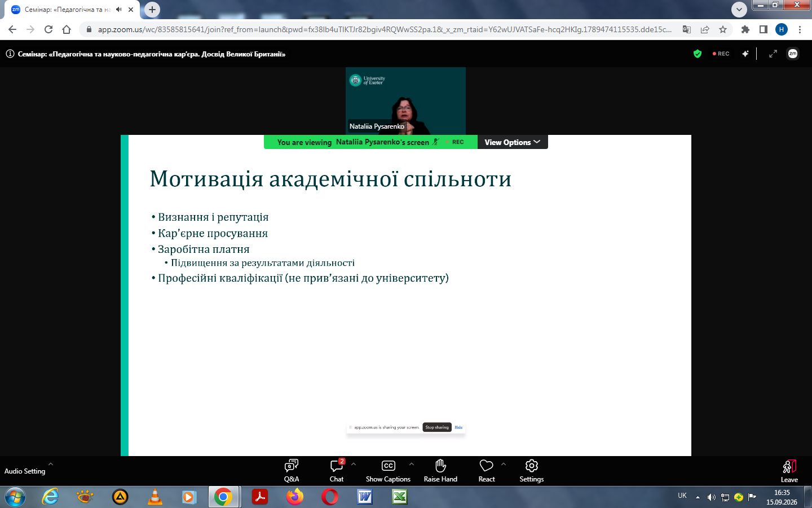Expand the Chat options arrow
The width and height of the screenshot is (812, 508).
(354, 465)
